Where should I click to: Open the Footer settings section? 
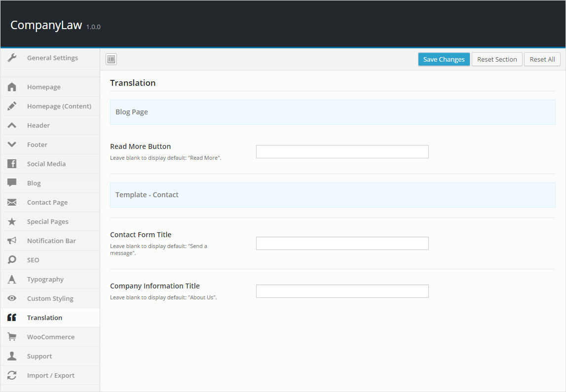[37, 144]
